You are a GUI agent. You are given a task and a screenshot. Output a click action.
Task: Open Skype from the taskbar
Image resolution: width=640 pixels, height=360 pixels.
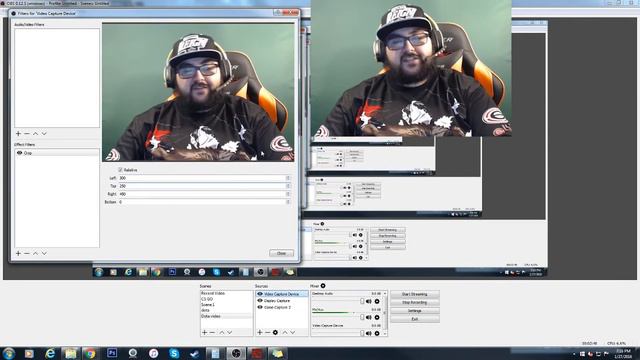pyautogui.click(x=174, y=353)
